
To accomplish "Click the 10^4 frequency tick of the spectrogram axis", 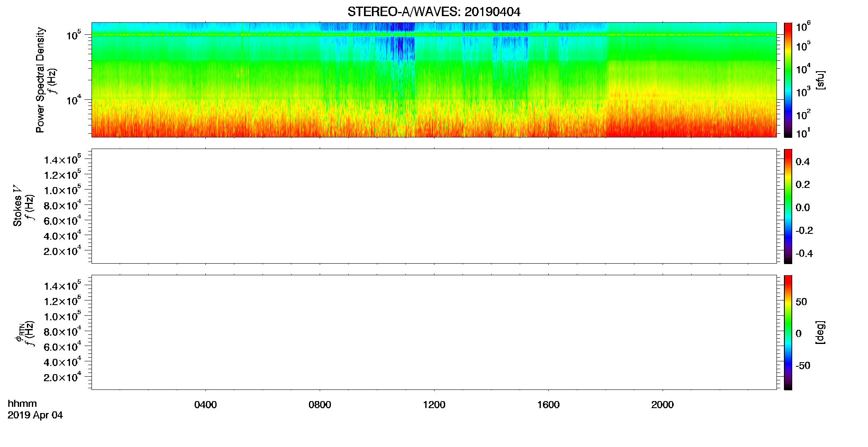I will point(74,100).
